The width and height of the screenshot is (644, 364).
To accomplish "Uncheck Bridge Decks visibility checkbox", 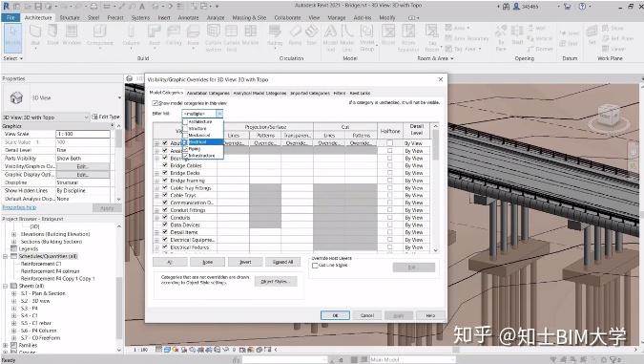I will tap(165, 173).
